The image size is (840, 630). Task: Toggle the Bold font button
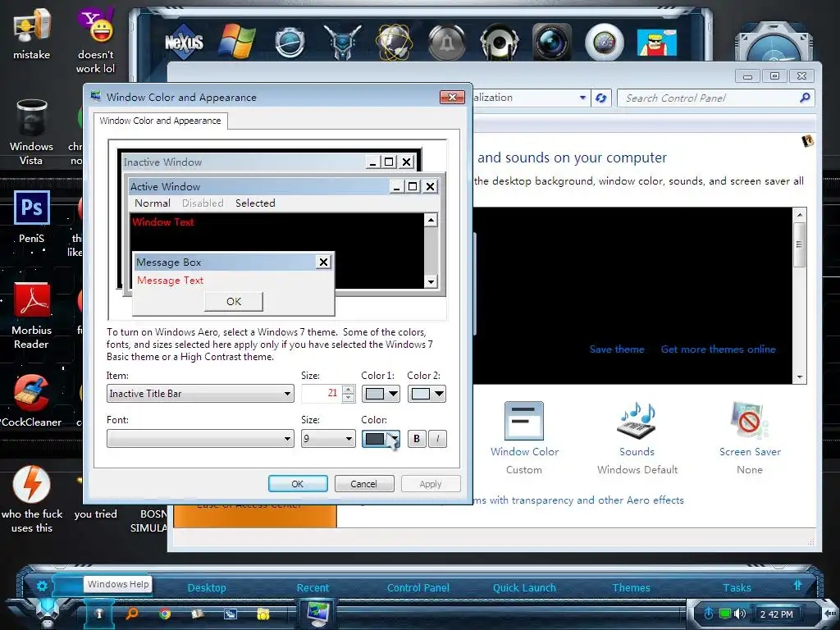point(417,439)
